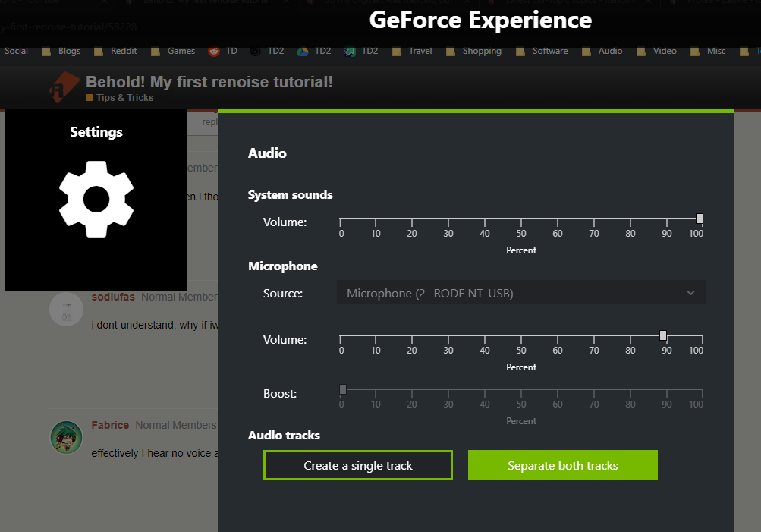Select Separate both tracks
Image resolution: width=761 pixels, height=532 pixels.
(x=563, y=465)
